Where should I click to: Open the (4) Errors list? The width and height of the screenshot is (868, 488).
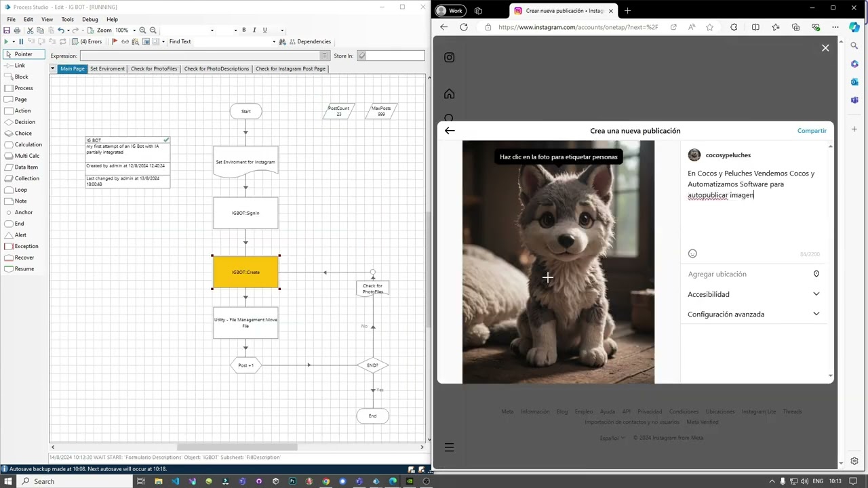87,41
